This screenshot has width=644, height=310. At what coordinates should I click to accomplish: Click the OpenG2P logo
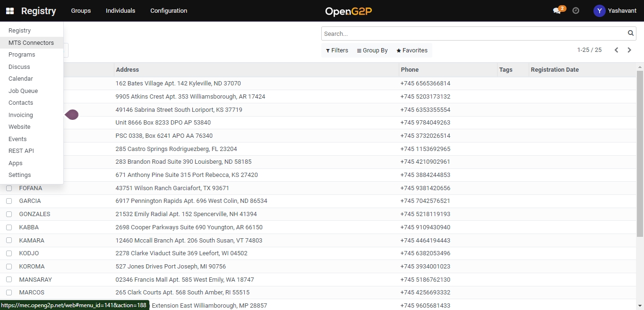click(348, 11)
